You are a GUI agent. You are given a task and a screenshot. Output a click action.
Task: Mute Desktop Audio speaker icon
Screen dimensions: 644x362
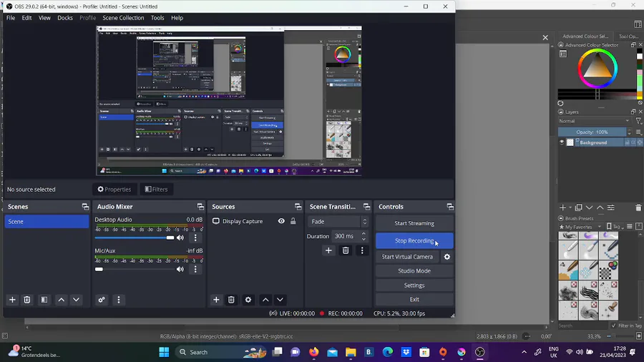click(x=180, y=238)
